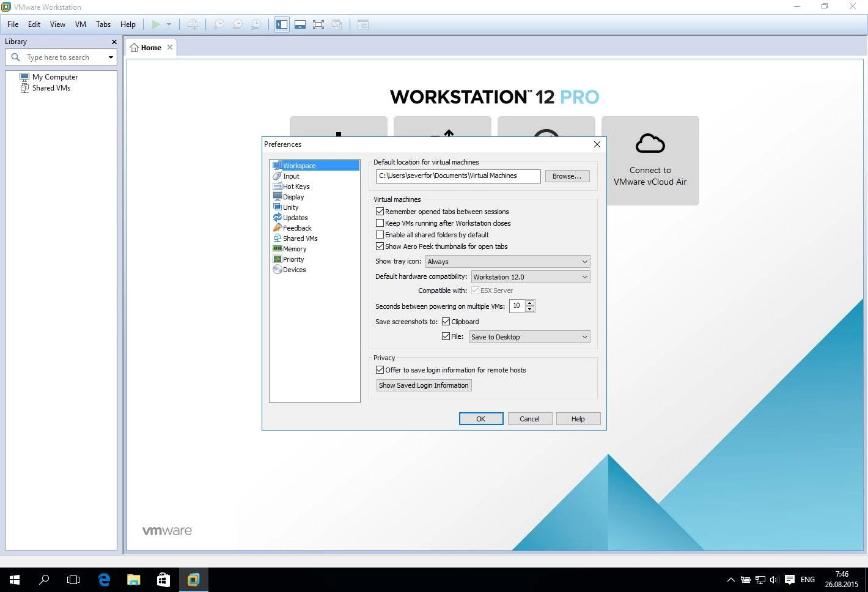Click the Full Screen mode icon
The height and width of the screenshot is (592, 868).
pos(318,24)
